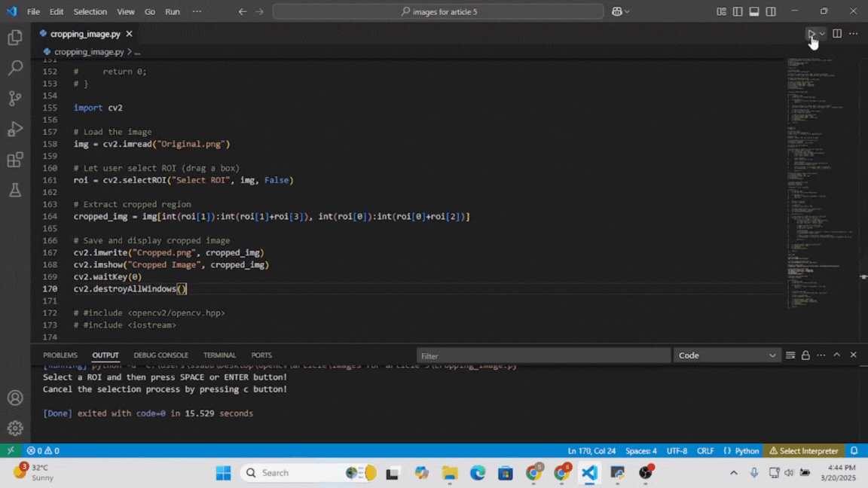Image resolution: width=868 pixels, height=488 pixels.
Task: Open the Manage settings gear icon
Action: click(15, 428)
